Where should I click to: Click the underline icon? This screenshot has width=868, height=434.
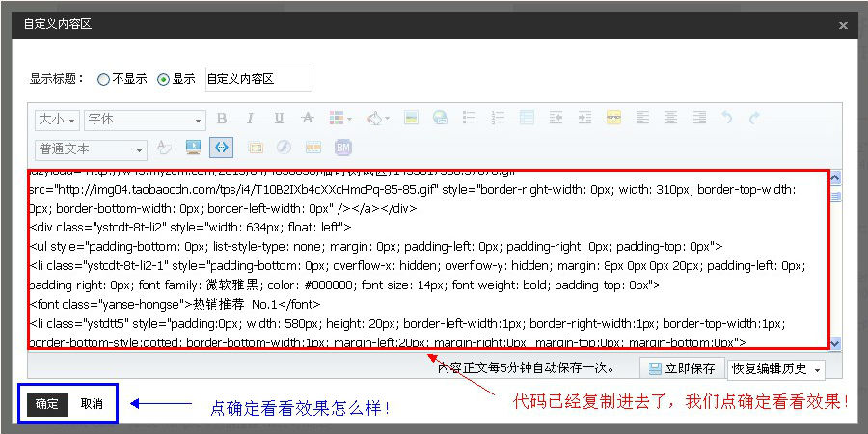pos(279,119)
